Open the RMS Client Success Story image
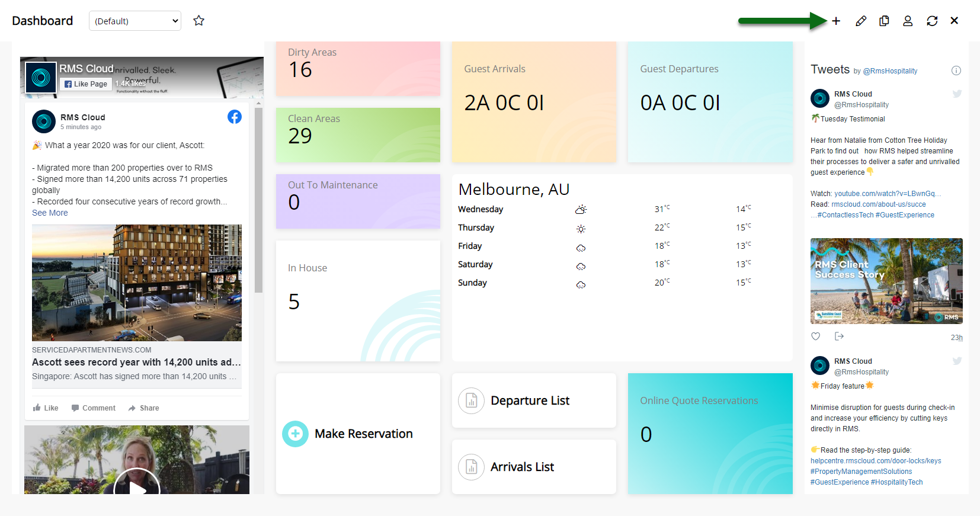Image resolution: width=980 pixels, height=516 pixels. (x=886, y=281)
